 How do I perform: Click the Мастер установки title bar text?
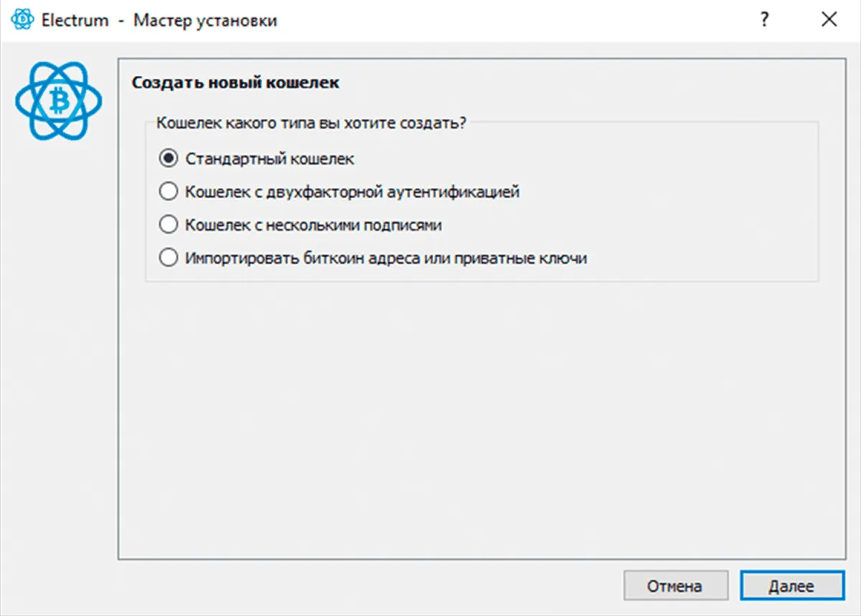tap(205, 20)
